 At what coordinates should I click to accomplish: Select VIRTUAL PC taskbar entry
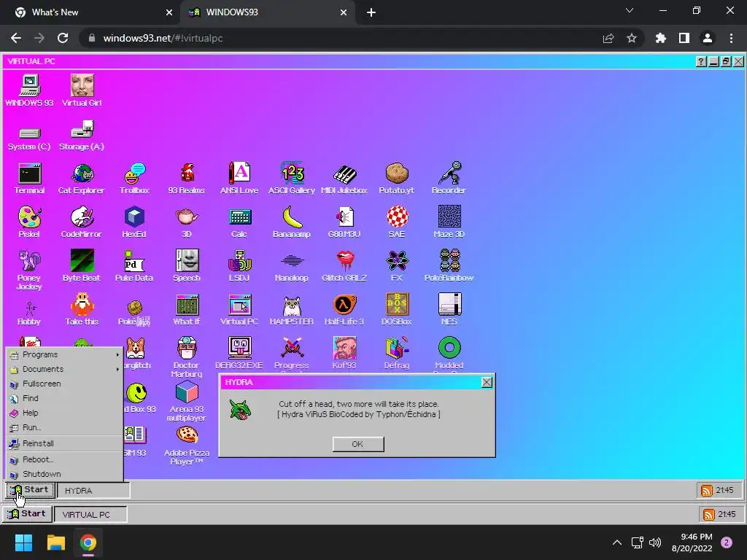(90, 515)
